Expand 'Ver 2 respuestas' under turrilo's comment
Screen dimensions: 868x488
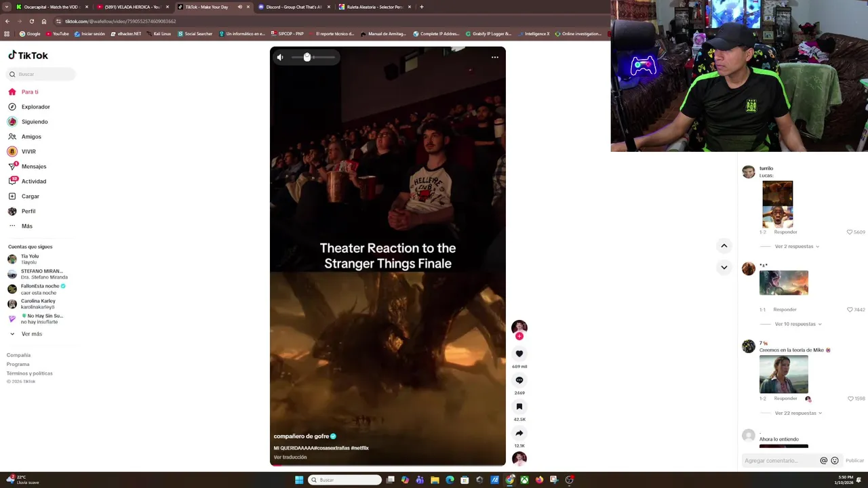click(797, 247)
